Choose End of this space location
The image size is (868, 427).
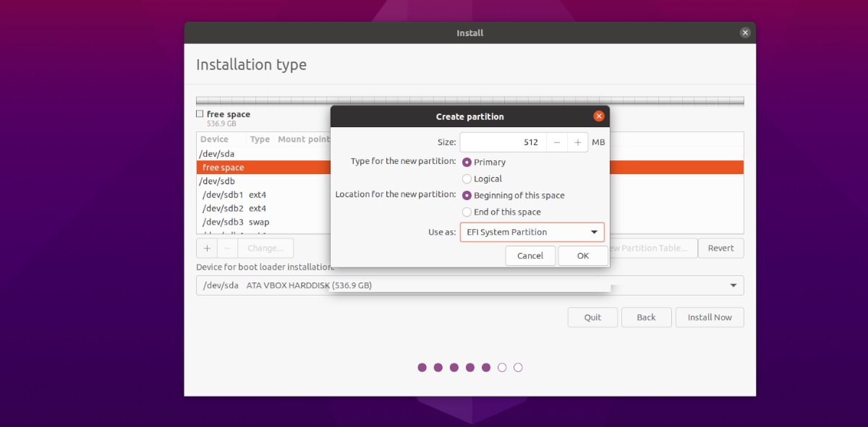[x=467, y=212]
